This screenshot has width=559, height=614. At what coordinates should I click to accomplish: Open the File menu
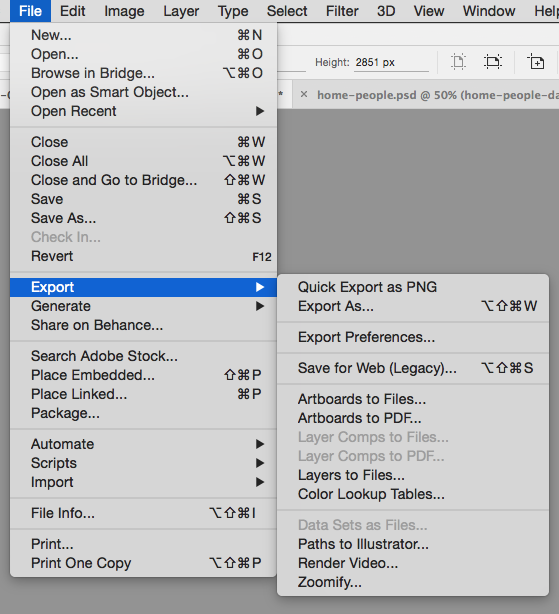click(x=30, y=11)
